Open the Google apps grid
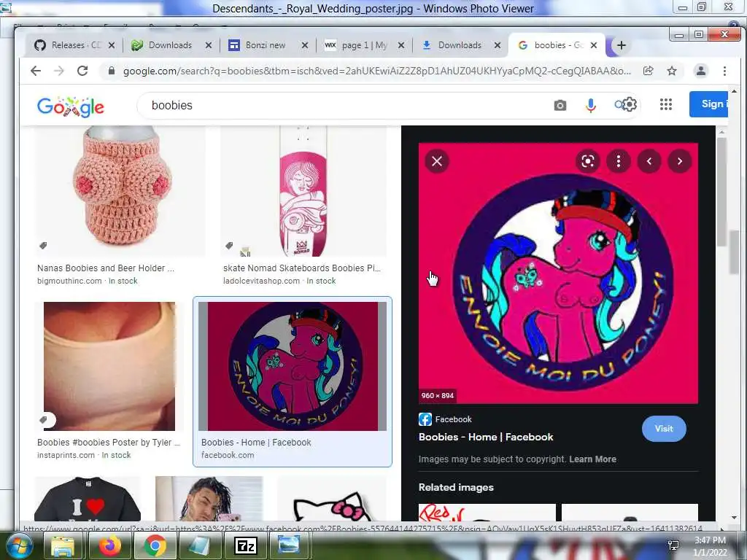 (x=666, y=104)
